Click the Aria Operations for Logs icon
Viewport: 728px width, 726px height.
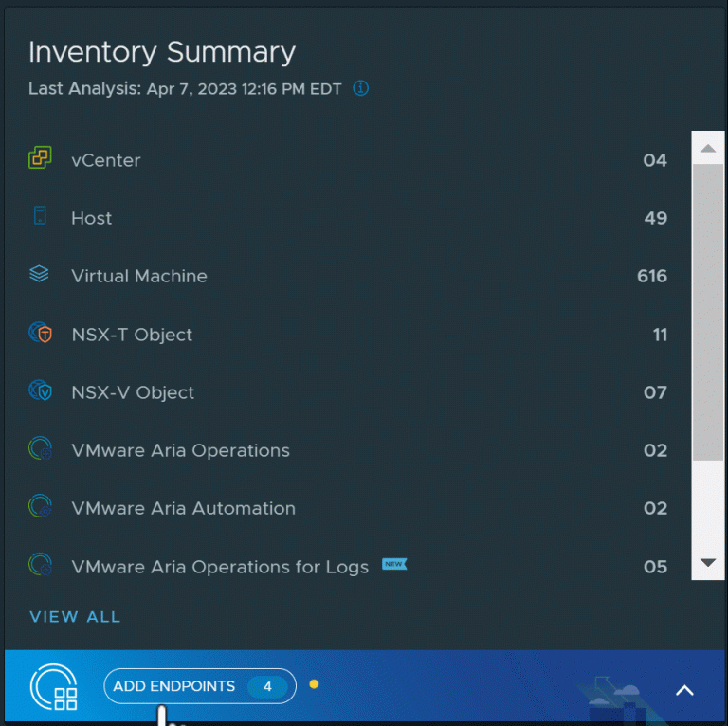(x=40, y=566)
